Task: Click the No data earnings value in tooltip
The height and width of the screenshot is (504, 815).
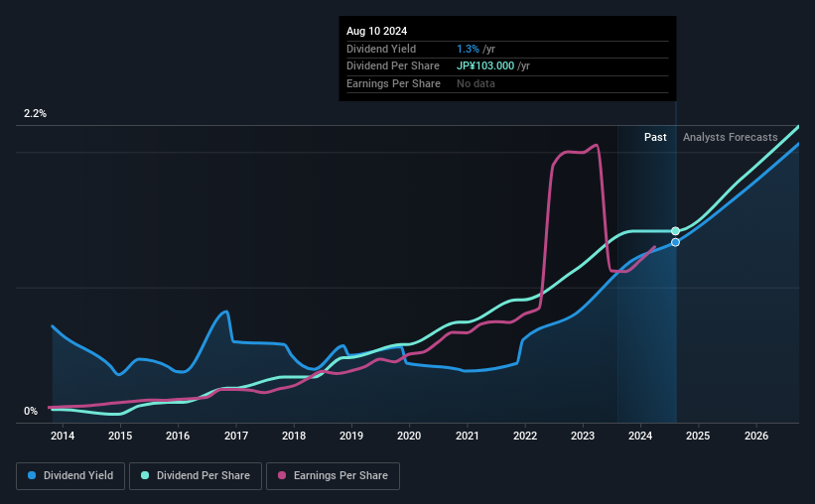Action: (x=475, y=83)
